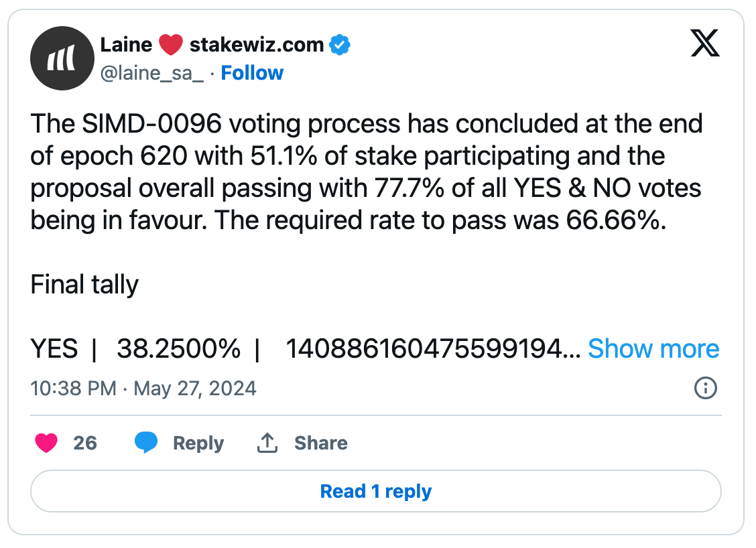Image resolution: width=756 pixels, height=548 pixels.
Task: Click the blue verified badge
Action: (x=340, y=46)
